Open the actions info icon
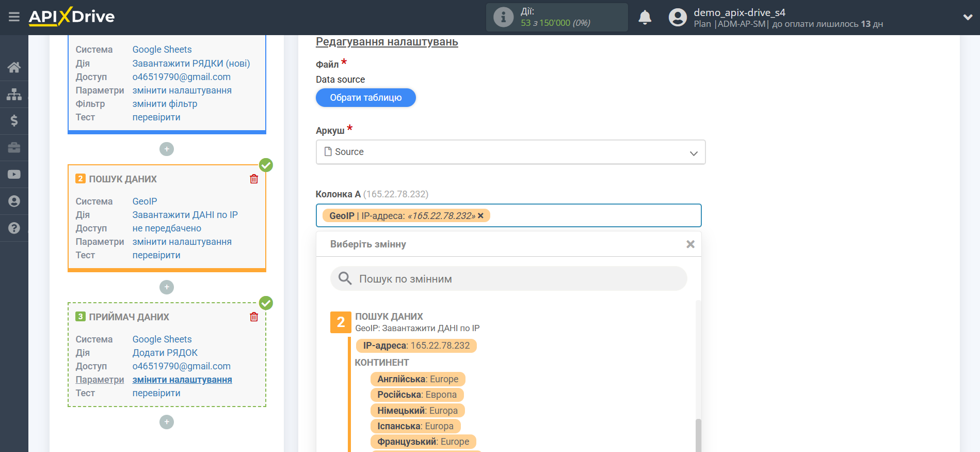This screenshot has width=980, height=452. coord(503,17)
